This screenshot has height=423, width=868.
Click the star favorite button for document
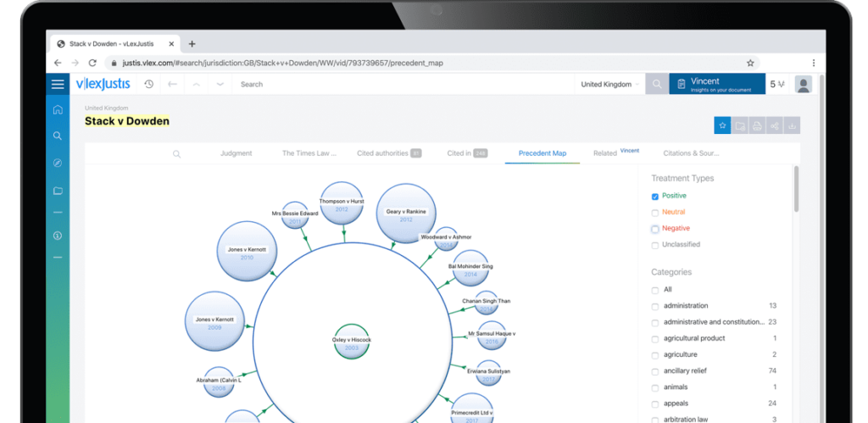[722, 125]
